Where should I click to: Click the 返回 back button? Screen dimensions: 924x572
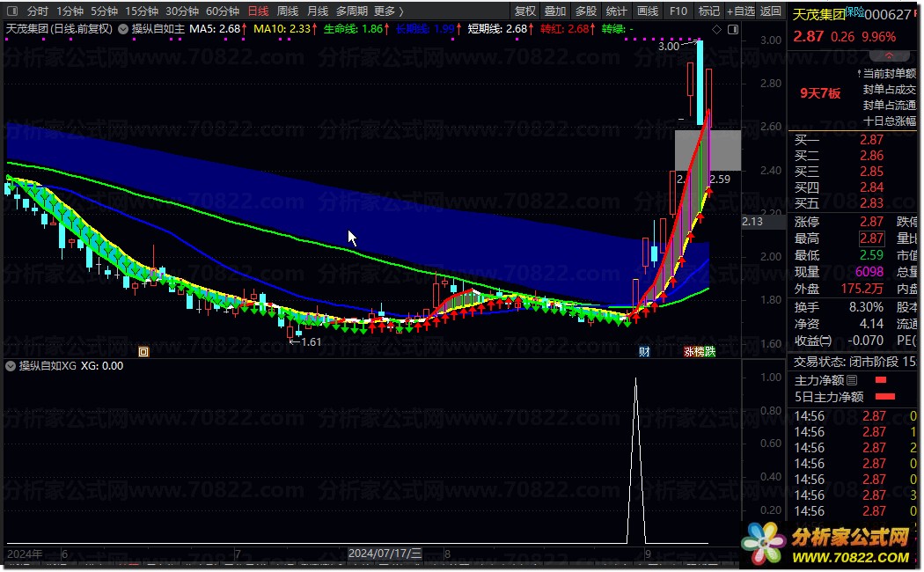(x=770, y=11)
